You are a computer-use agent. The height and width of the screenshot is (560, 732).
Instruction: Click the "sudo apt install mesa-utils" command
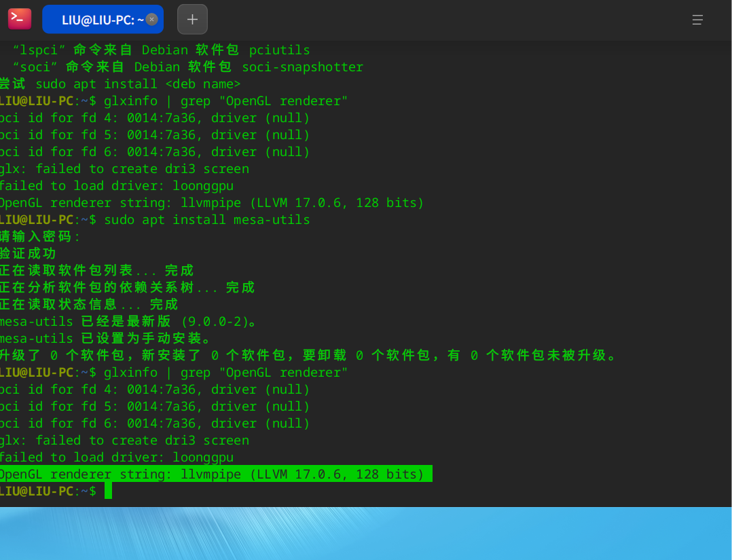point(207,220)
